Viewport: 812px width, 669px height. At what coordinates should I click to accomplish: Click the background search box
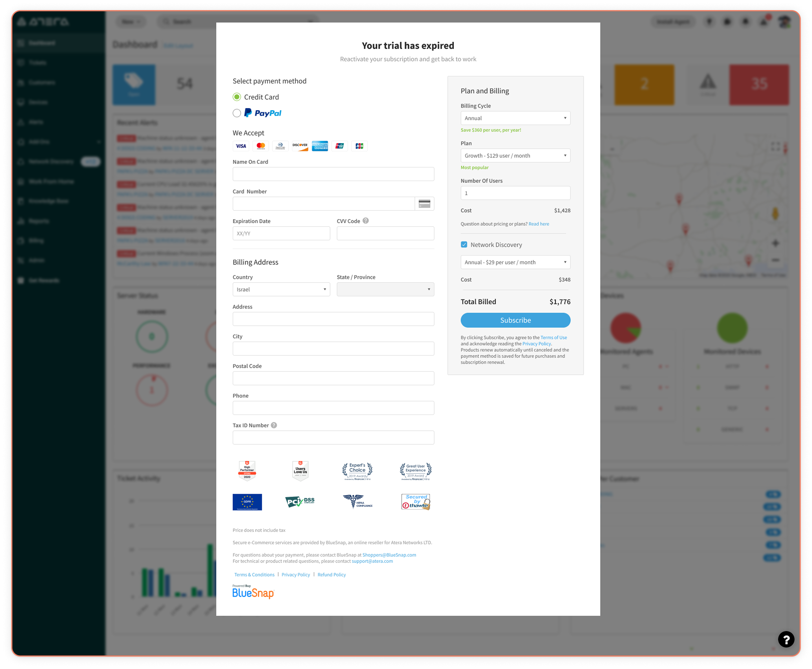(238, 22)
